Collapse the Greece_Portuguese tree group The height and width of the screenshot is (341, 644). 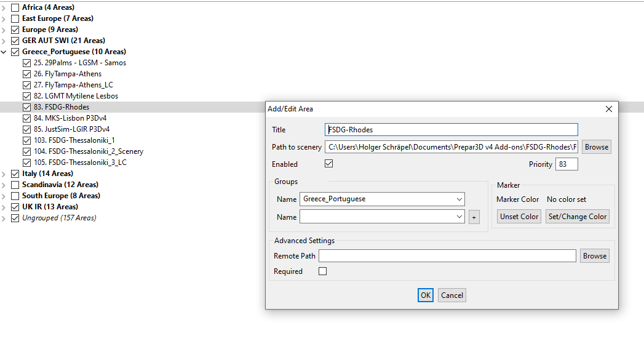pos(4,52)
